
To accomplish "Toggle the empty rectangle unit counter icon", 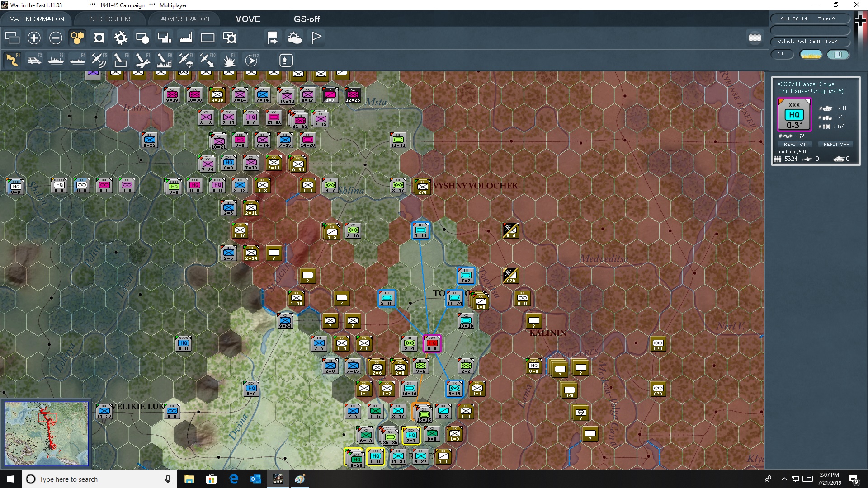I will click(208, 38).
